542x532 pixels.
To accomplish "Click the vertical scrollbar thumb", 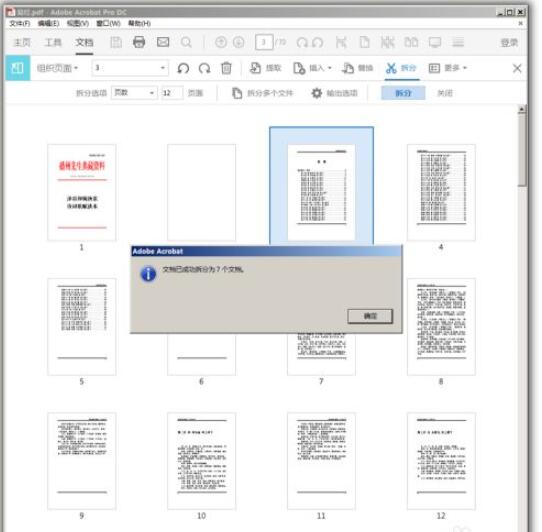I will pos(522,151).
